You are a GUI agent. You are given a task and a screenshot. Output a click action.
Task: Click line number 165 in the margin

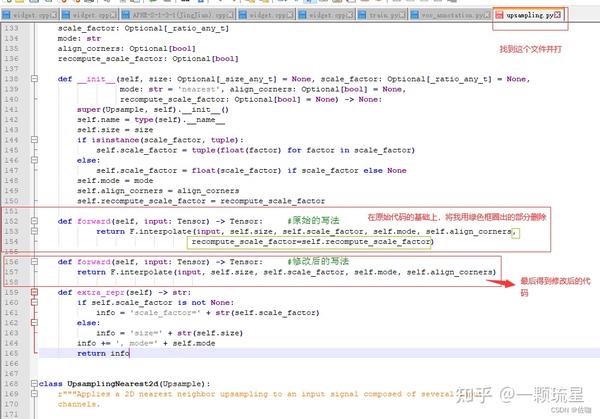coord(11,353)
